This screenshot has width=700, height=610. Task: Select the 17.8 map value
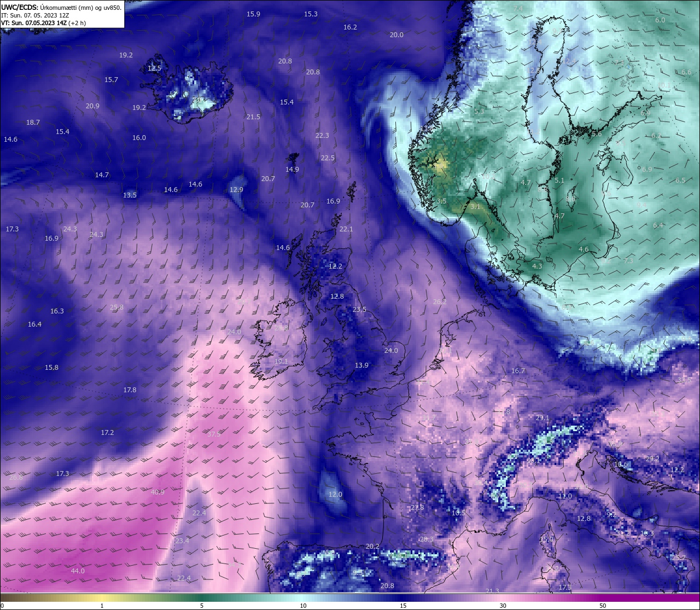click(x=130, y=390)
